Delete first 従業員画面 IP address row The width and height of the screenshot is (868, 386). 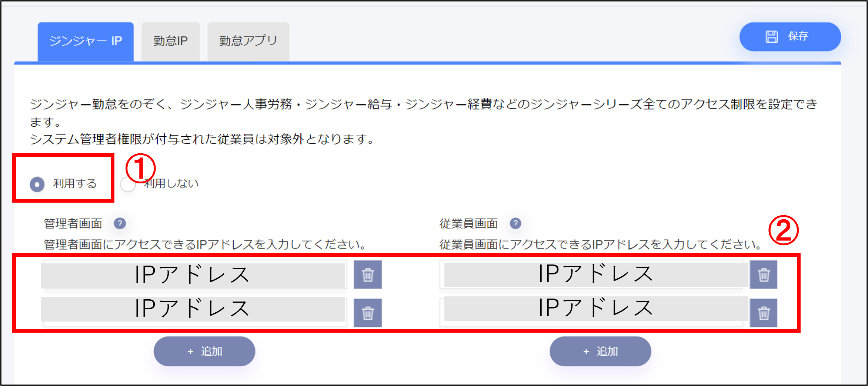click(x=764, y=274)
